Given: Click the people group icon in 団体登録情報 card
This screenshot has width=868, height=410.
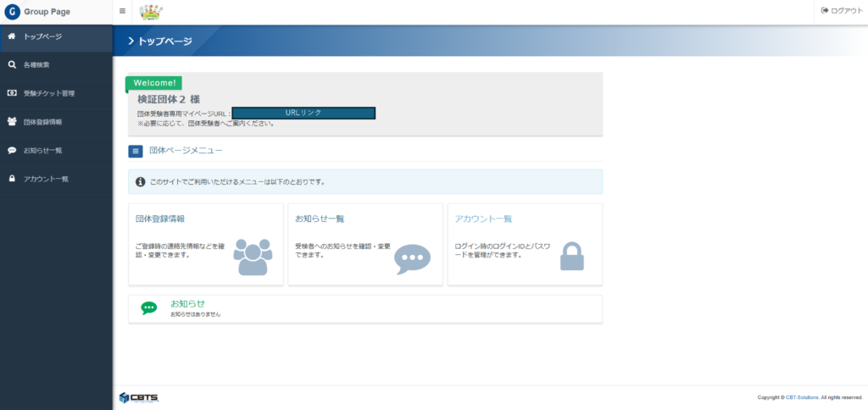Looking at the screenshot, I should point(253,257).
